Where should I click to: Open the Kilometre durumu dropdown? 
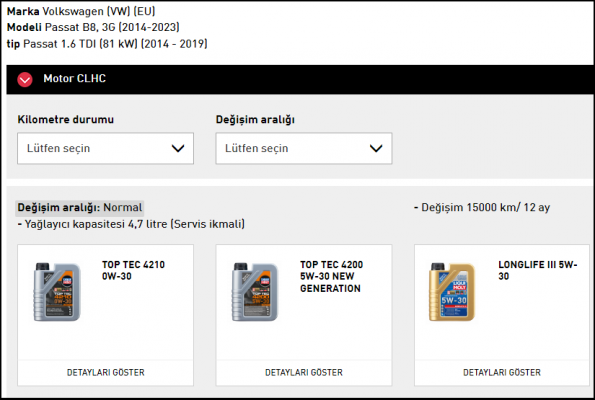(105, 148)
